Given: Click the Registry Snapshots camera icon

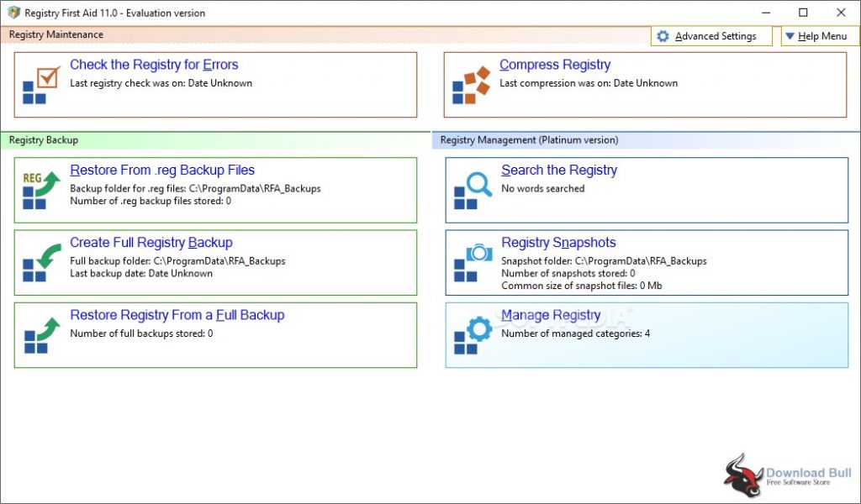Looking at the screenshot, I should [473, 263].
